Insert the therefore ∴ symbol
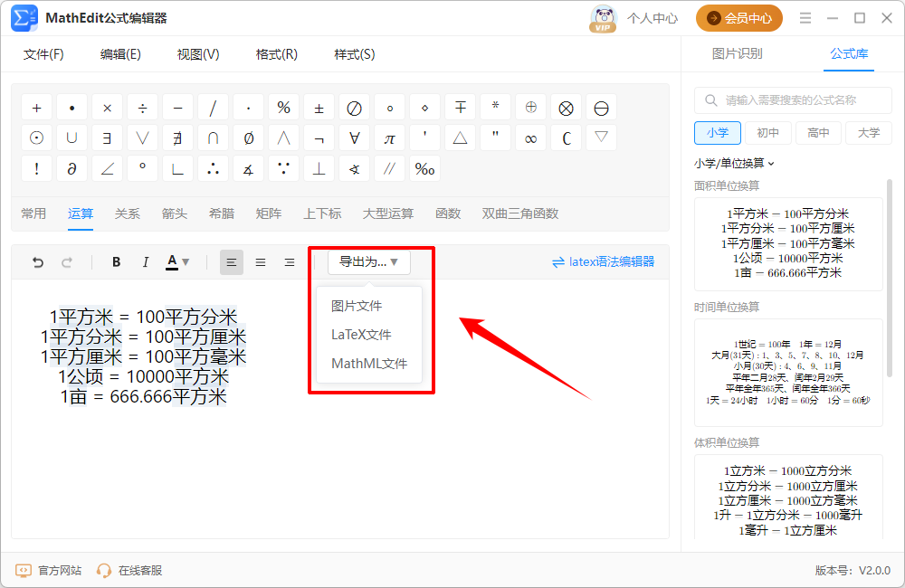The width and height of the screenshot is (905, 588). tap(213, 168)
